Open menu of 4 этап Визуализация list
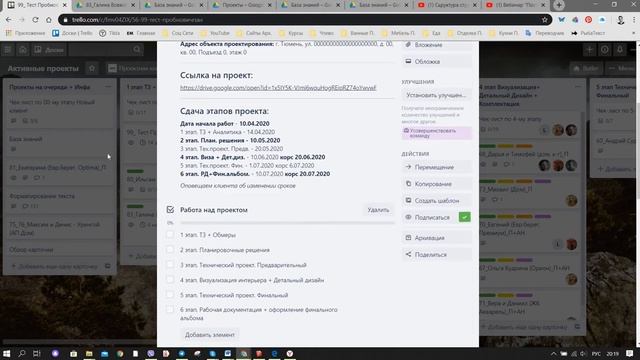The image size is (640, 360). point(578,87)
